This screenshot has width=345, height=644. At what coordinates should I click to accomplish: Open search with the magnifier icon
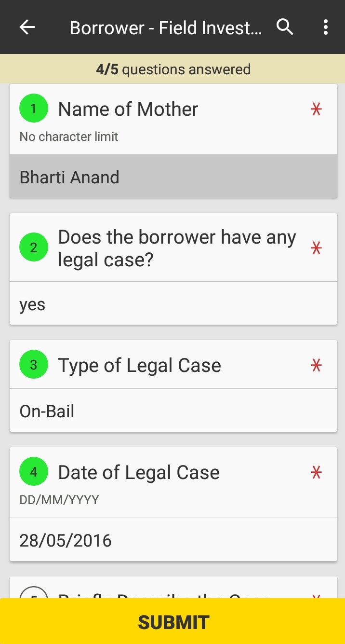pos(285,27)
